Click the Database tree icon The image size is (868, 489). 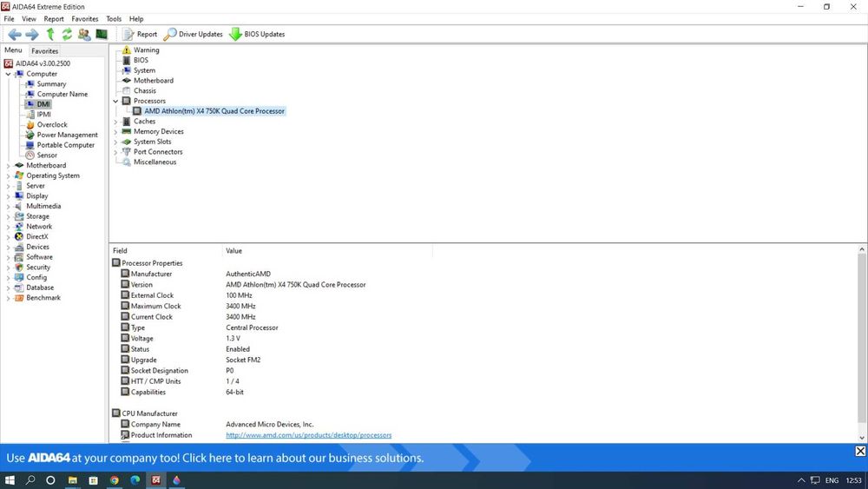(19, 287)
